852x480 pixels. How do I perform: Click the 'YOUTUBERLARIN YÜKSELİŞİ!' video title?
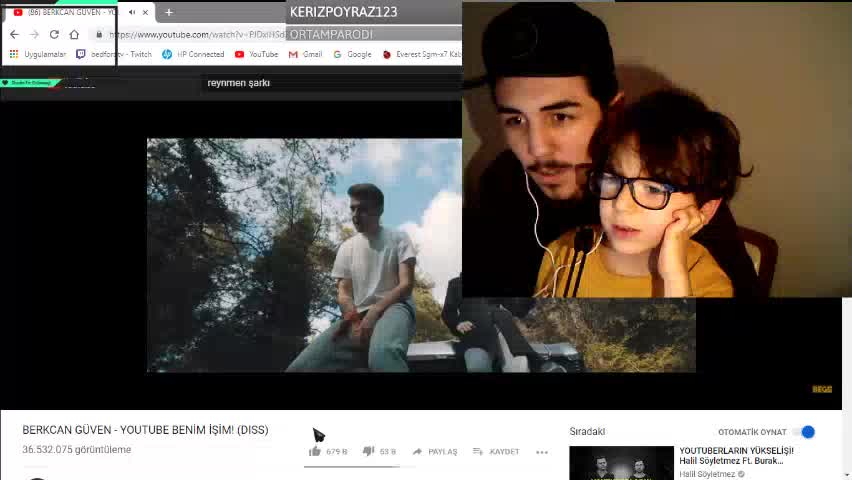[x=736, y=456]
